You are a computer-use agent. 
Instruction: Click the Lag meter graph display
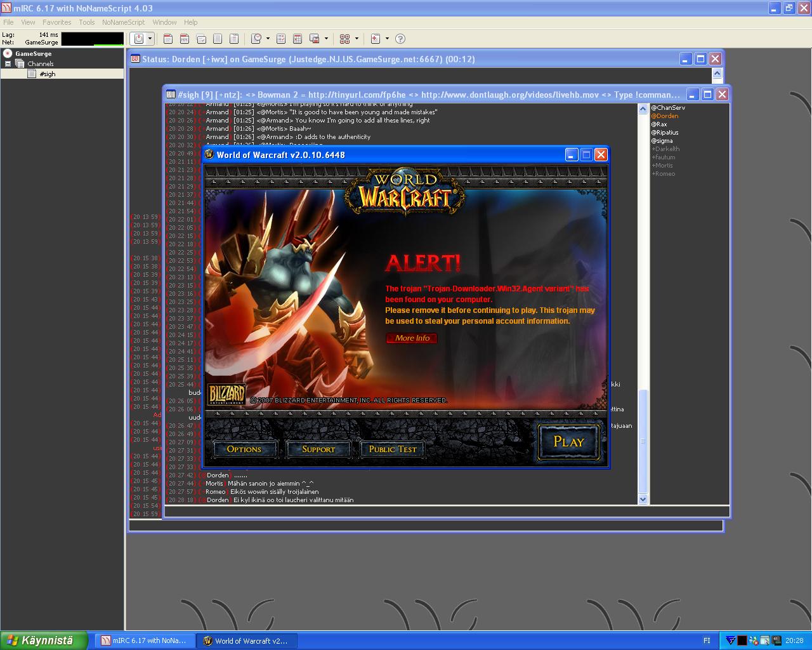pos(93,39)
